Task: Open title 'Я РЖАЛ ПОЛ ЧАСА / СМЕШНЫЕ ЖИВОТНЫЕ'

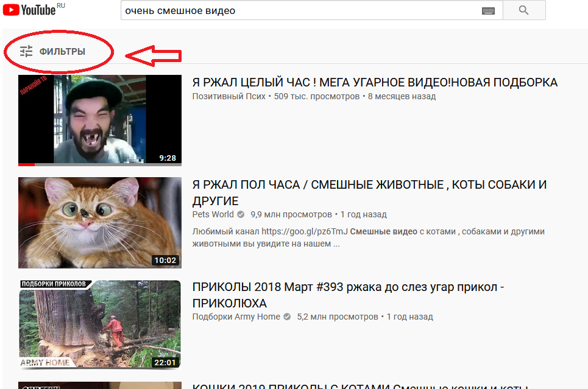Action: 369,192
